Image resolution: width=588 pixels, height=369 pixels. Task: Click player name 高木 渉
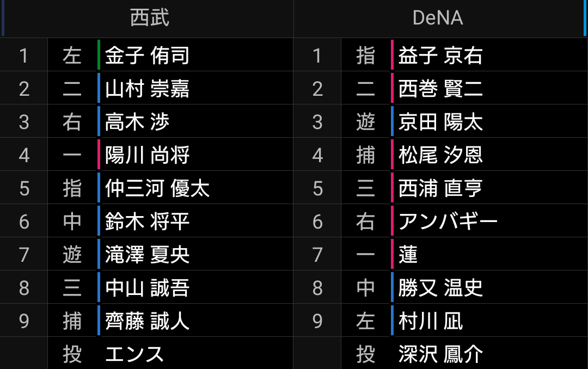click(137, 122)
